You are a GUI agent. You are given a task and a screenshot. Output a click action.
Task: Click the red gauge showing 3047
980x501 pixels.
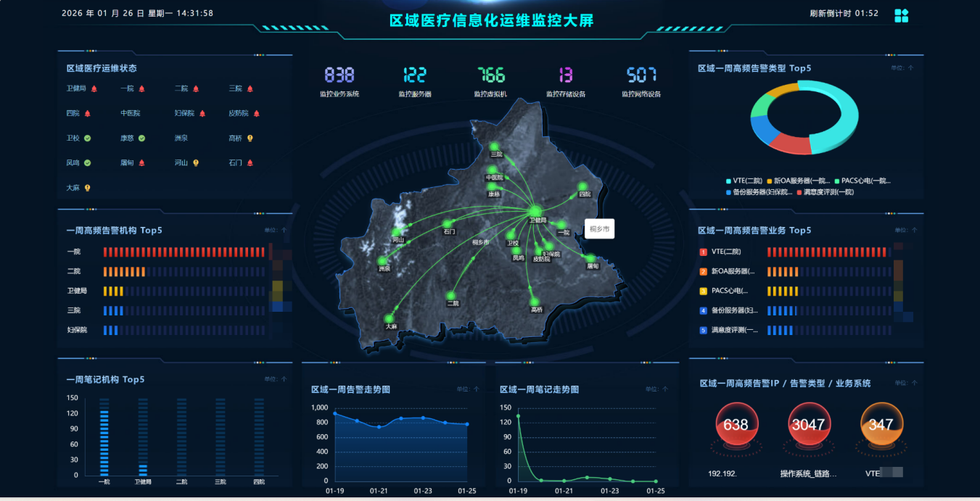tap(807, 426)
